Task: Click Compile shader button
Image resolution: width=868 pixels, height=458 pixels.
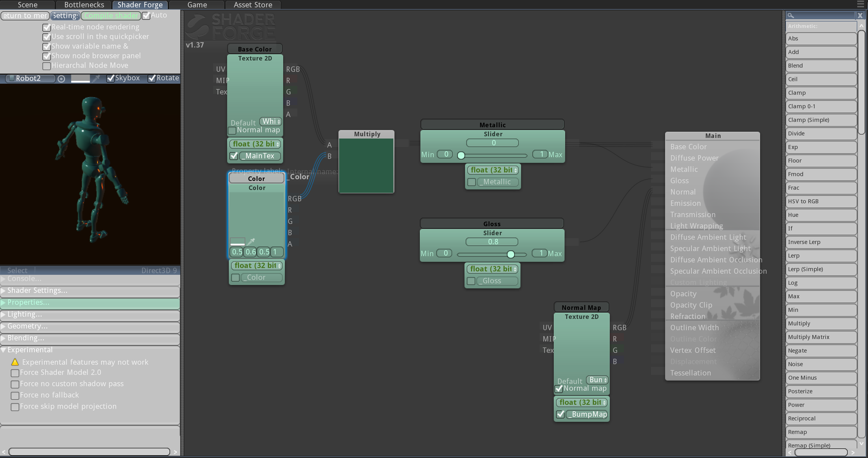Action: tap(111, 16)
